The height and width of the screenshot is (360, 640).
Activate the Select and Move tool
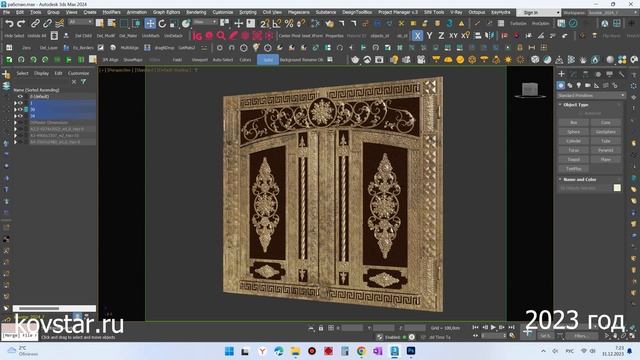[x=150, y=24]
